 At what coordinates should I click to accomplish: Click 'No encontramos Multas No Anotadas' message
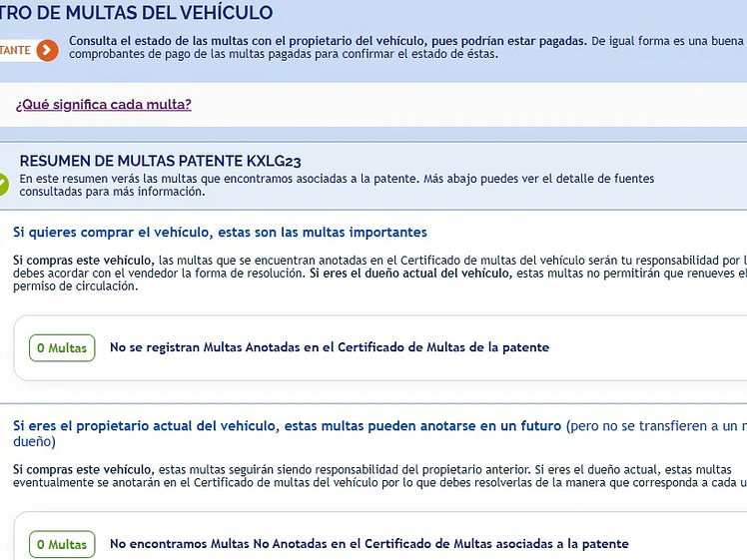coord(370,544)
